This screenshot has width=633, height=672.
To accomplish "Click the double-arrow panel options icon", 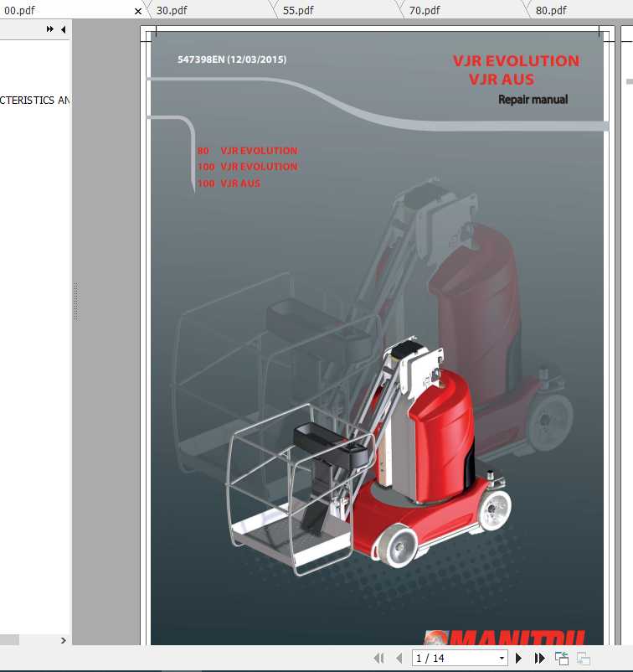I will 50,29.
